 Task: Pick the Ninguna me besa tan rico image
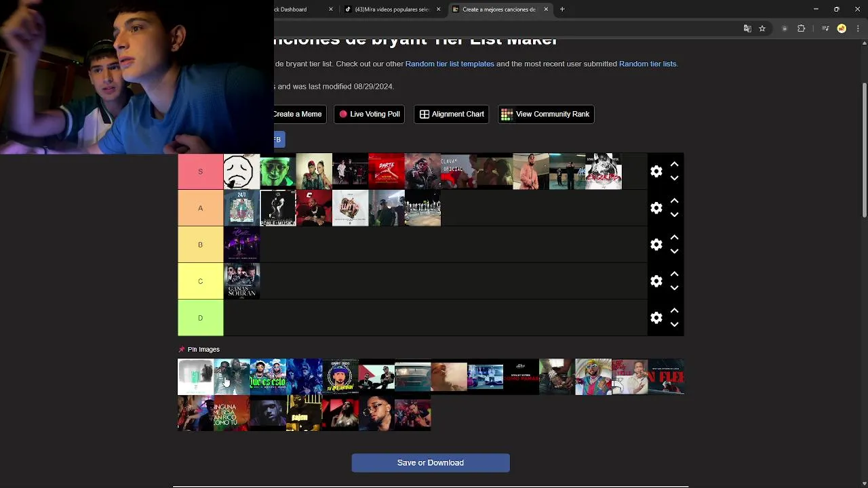(x=232, y=413)
